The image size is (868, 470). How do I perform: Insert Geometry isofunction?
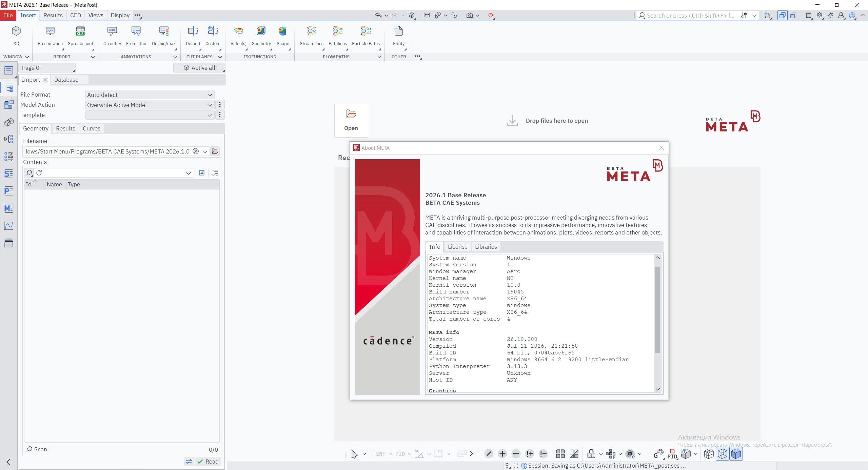[261, 36]
